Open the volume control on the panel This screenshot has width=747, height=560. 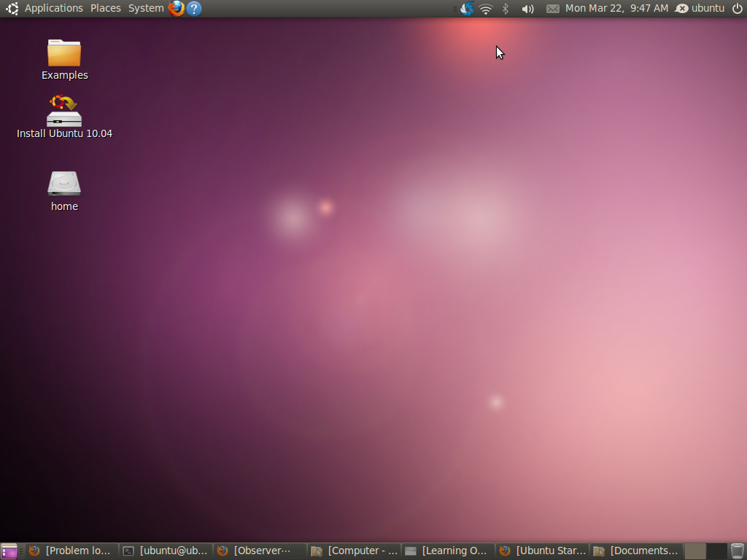[527, 8]
